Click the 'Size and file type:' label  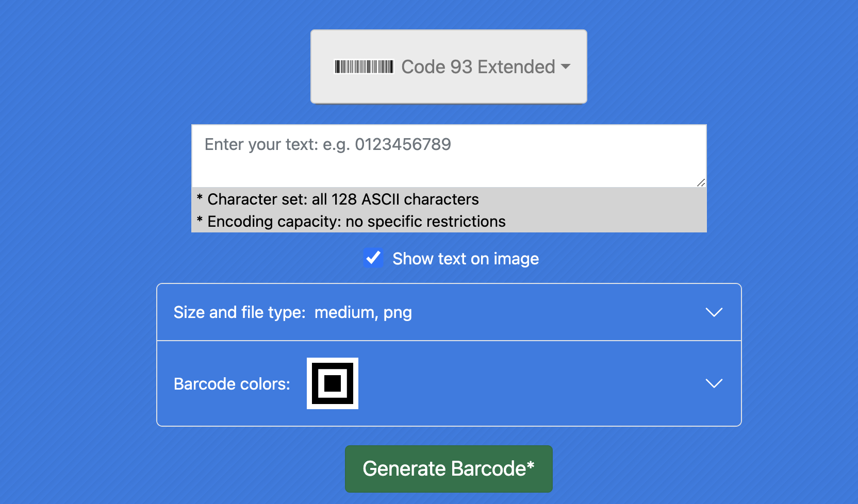[239, 312]
